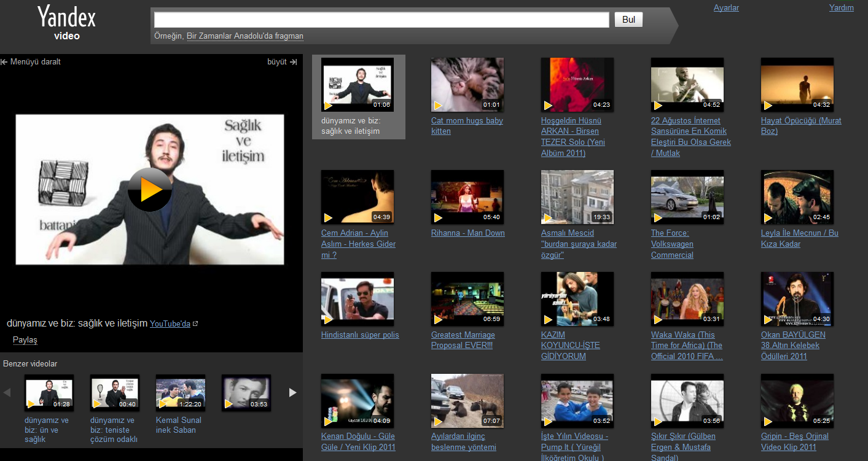Screen dimensions: 868x461
Task: Open the 'KAZIM KOYUNCU' video thumbnail
Action: coord(577,299)
